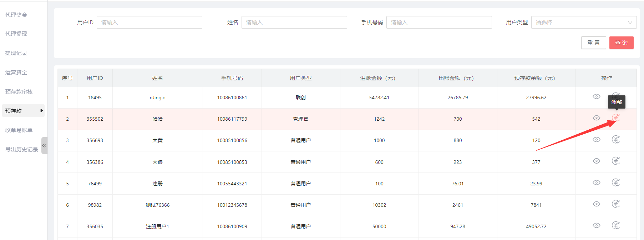The width and height of the screenshot is (644, 240).
Task: Expand the 预存款 sidebar menu arrow
Action: point(42,111)
